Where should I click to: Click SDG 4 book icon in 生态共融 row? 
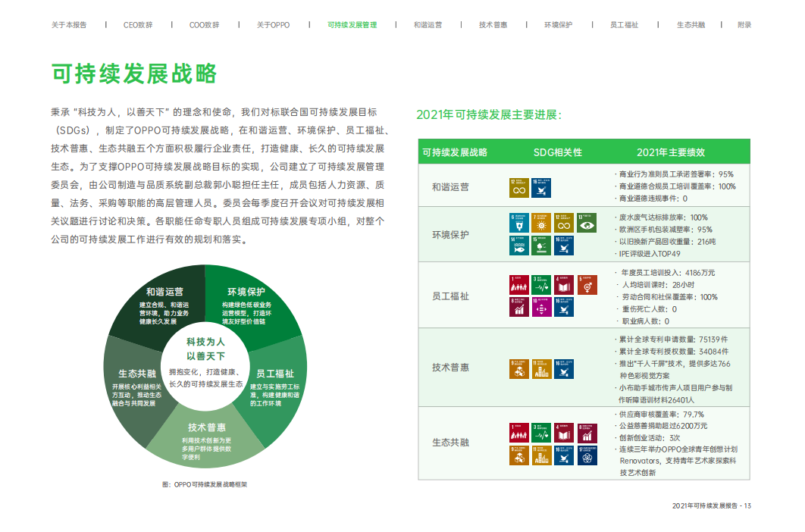pos(564,433)
